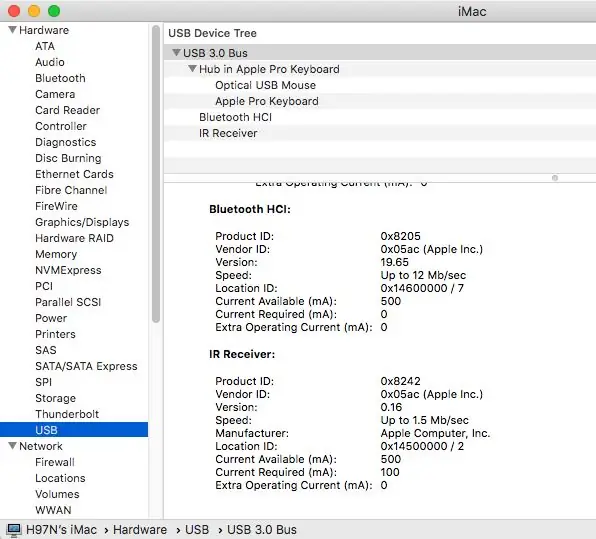Open Disc Burning information
Screen dimensions: 596x539
(x=68, y=158)
